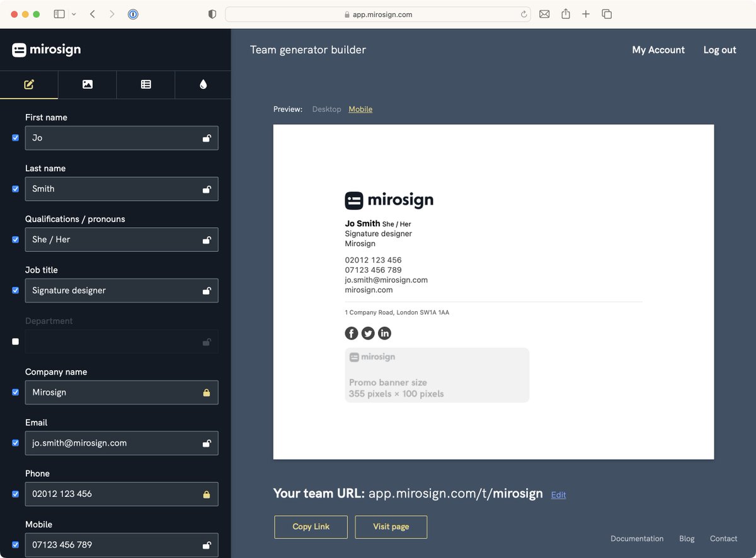
Task: Unlock the Phone field padlock
Action: pos(207,494)
